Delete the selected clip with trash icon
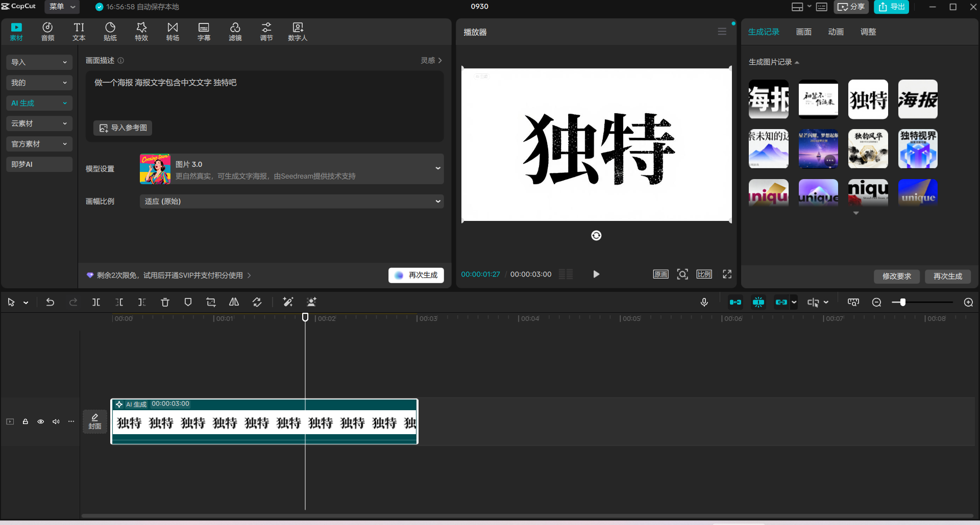 coord(165,302)
